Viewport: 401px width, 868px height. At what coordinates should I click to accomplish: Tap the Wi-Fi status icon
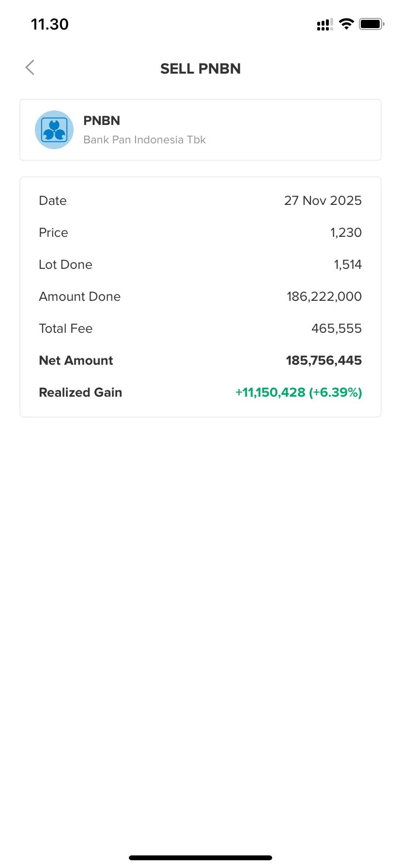[x=346, y=24]
